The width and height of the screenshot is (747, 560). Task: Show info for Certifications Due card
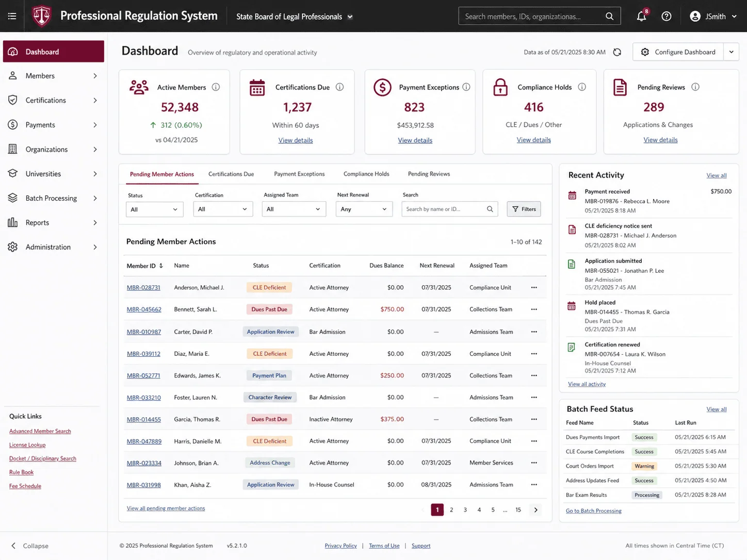(x=339, y=87)
